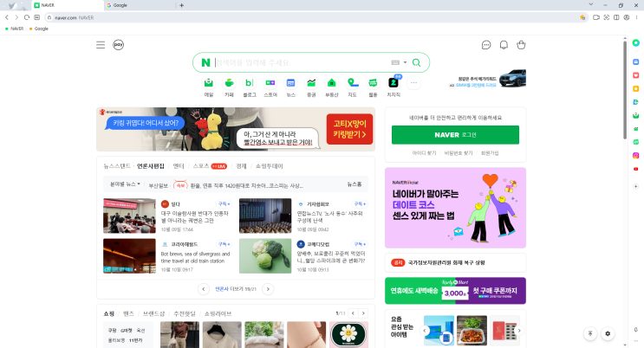
Task: Open the Google bookmark in bookmarks bar
Action: (39, 29)
